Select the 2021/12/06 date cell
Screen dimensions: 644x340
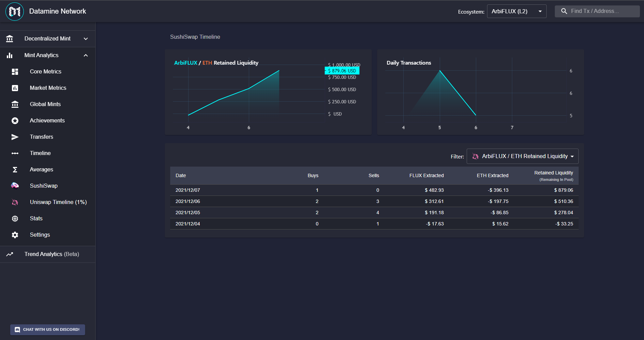pyautogui.click(x=188, y=202)
